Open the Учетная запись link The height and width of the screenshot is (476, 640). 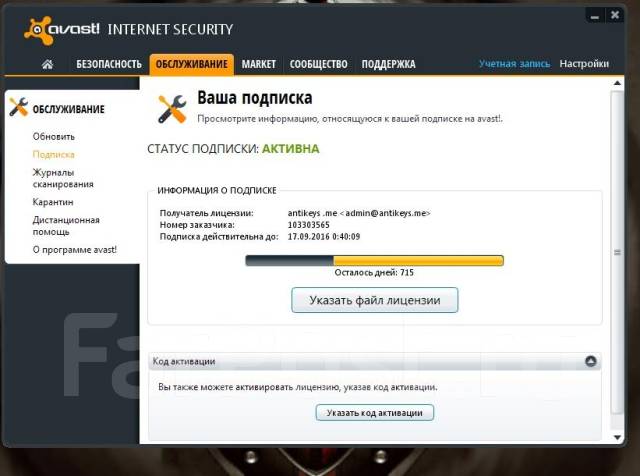[x=514, y=64]
